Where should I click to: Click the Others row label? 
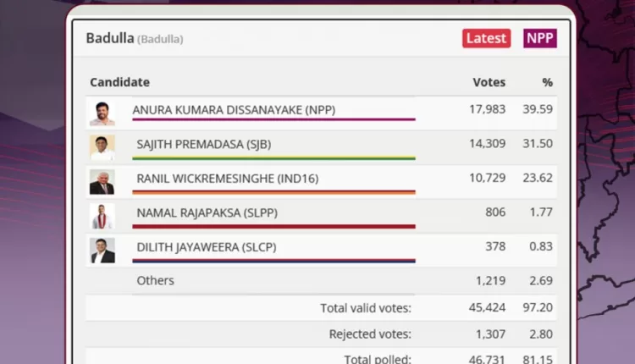coord(155,280)
